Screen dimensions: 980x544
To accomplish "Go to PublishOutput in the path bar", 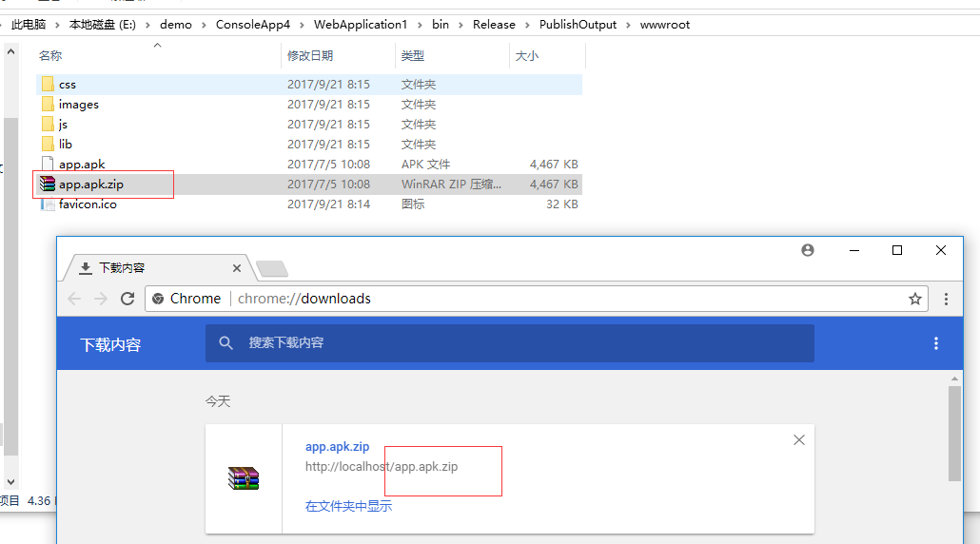I will pyautogui.click(x=578, y=25).
